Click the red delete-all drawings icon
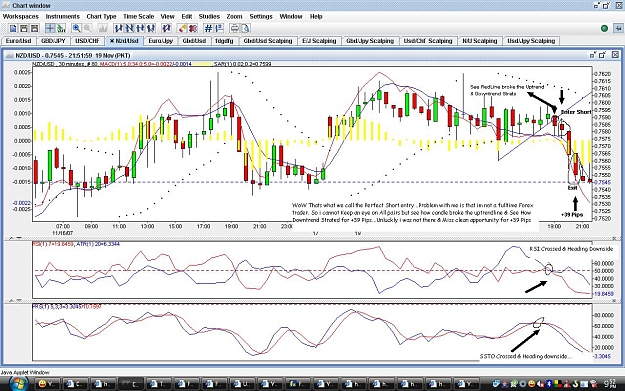The height and width of the screenshot is (391, 625). pos(193,28)
